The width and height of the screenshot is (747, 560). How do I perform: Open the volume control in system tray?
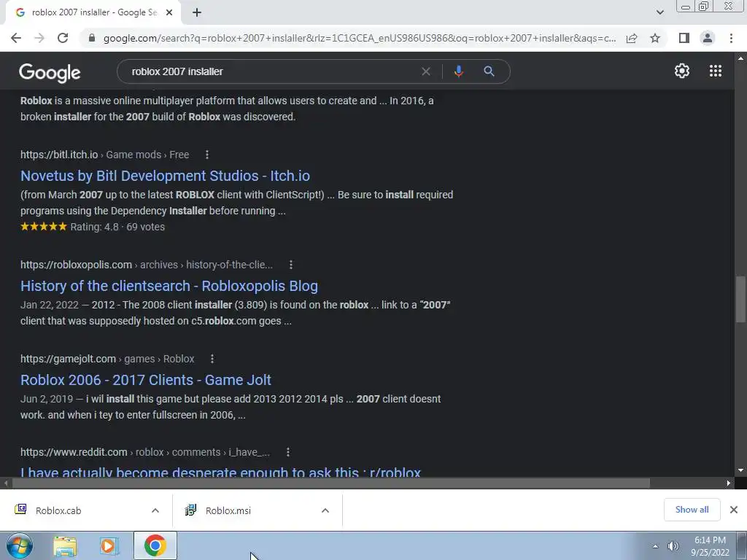[673, 546]
